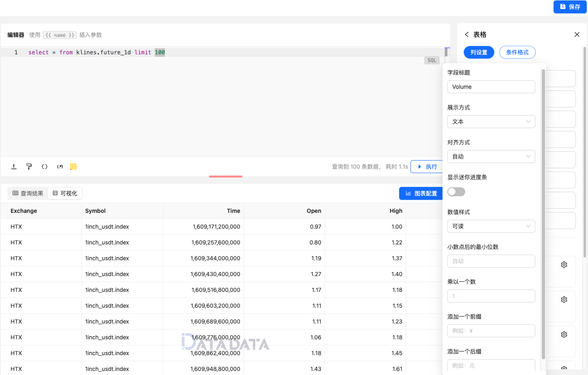This screenshot has width=588, height=375.
Task: Open the 展示方式 dropdown showing 文本
Action: pyautogui.click(x=491, y=121)
